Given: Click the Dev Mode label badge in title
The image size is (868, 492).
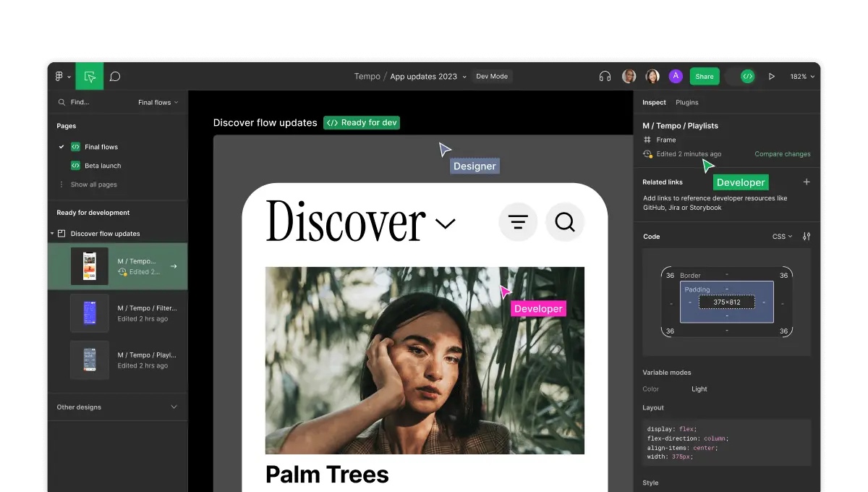Looking at the screenshot, I should [x=492, y=76].
